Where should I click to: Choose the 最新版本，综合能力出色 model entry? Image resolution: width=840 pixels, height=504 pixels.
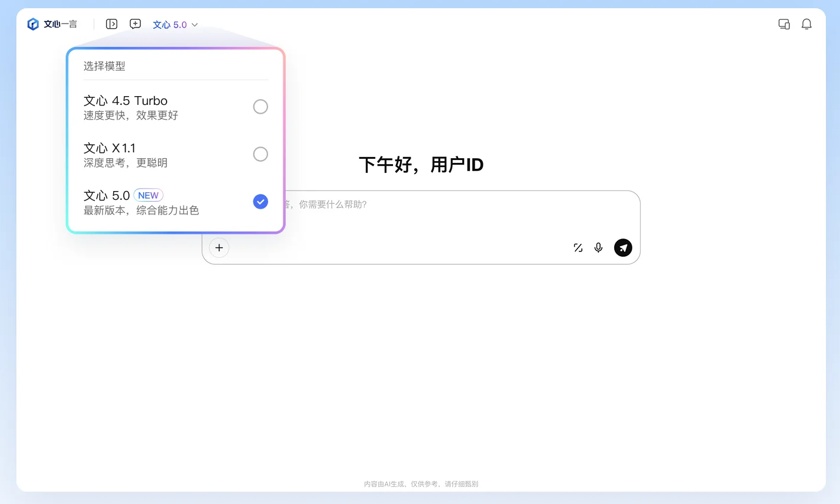point(141,210)
